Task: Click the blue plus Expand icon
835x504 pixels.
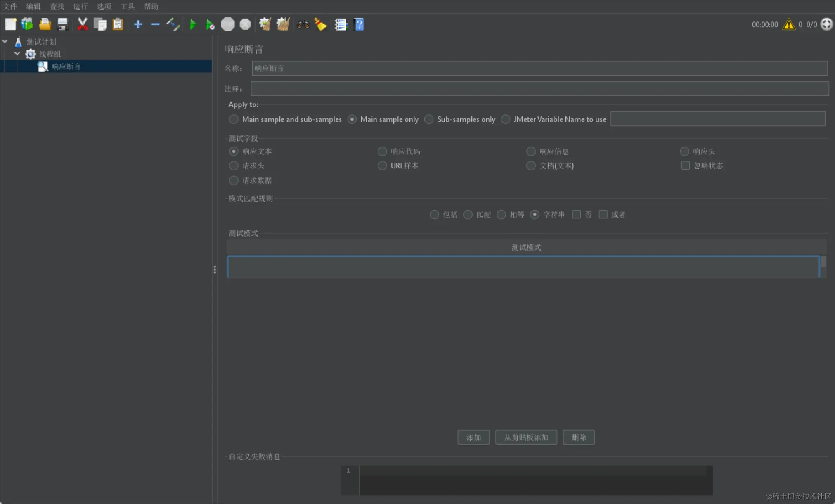Action: point(138,24)
